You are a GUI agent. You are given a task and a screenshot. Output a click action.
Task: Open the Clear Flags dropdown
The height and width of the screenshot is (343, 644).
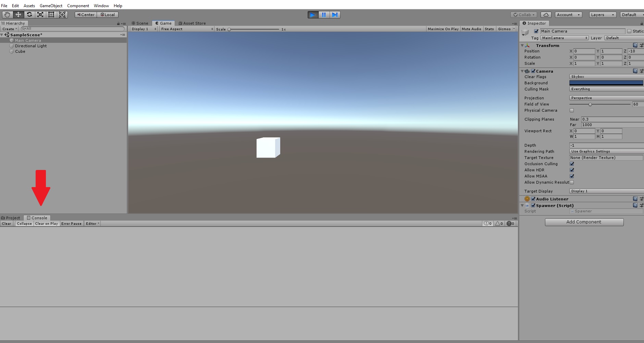(606, 76)
